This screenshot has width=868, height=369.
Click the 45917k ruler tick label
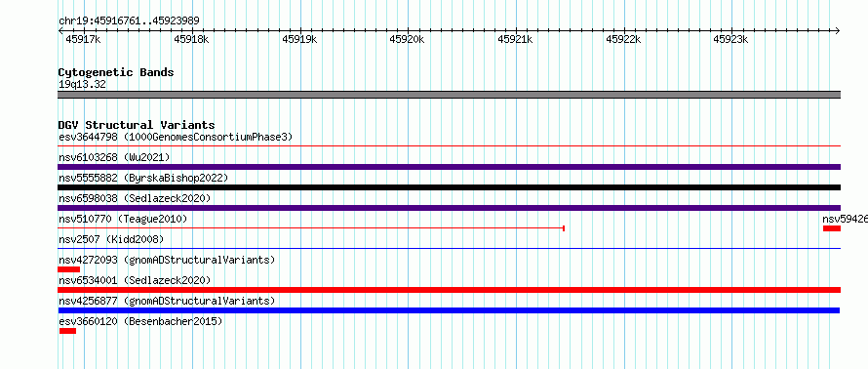click(83, 39)
